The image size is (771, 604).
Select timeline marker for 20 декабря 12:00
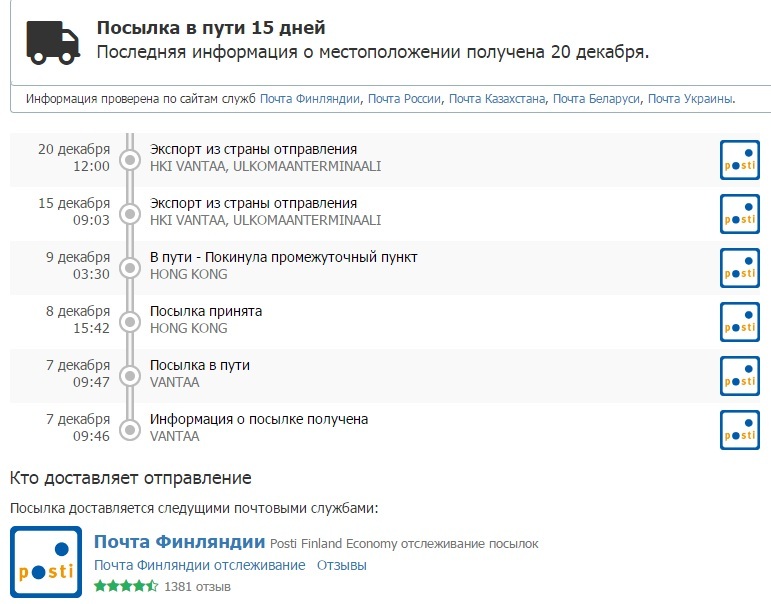pyautogui.click(x=130, y=160)
